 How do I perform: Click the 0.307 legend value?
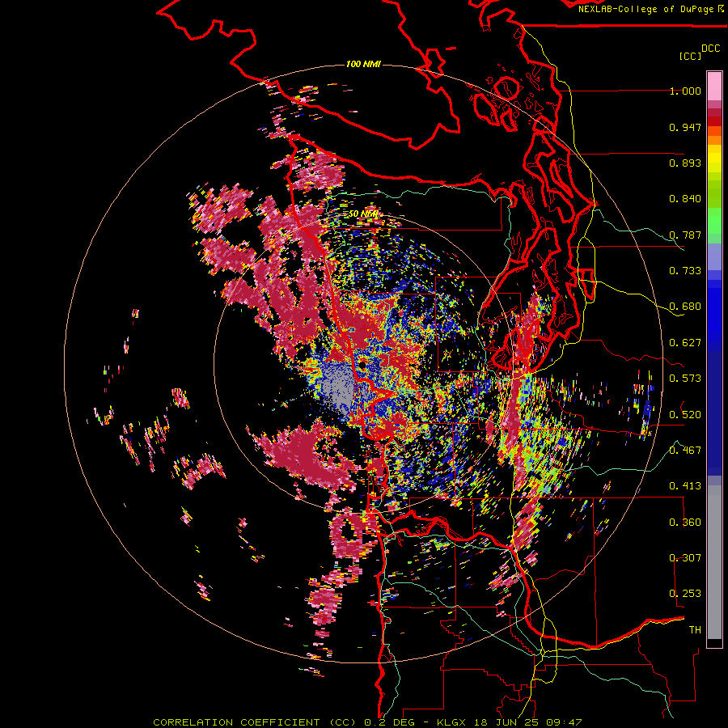click(685, 558)
